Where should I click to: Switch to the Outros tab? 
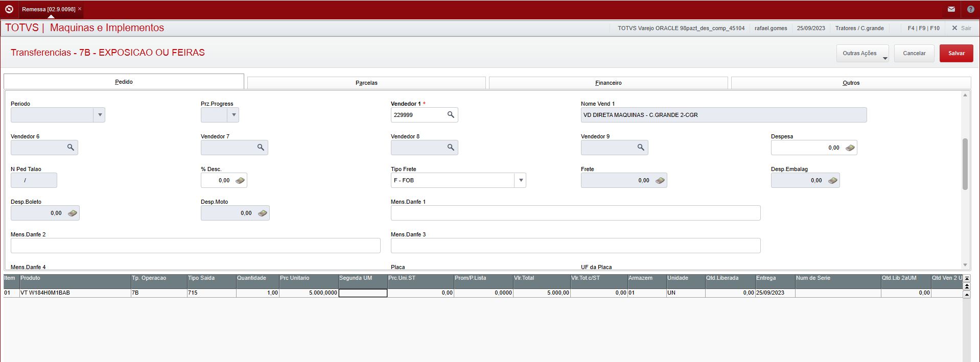pos(851,83)
